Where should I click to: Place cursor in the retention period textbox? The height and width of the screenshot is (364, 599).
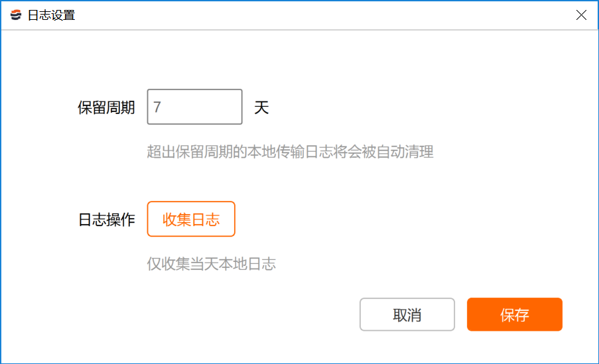tap(194, 107)
